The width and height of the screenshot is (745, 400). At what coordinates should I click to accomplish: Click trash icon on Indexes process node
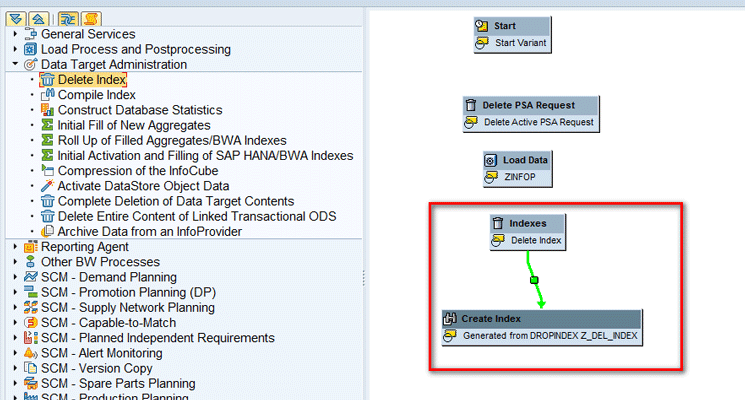click(x=497, y=223)
